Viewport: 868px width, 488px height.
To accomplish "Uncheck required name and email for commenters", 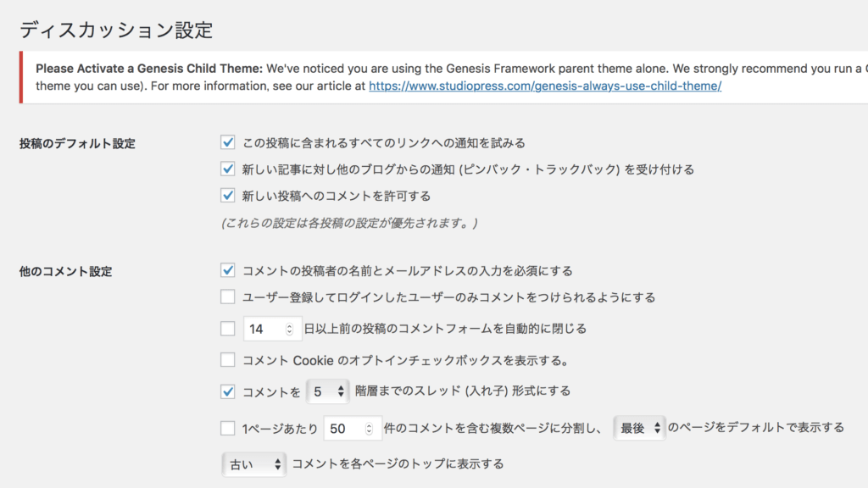I will click(x=227, y=270).
